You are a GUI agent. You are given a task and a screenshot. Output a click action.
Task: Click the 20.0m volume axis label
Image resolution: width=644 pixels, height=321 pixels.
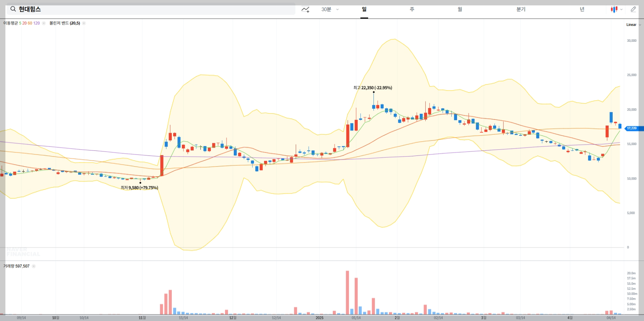click(631, 273)
